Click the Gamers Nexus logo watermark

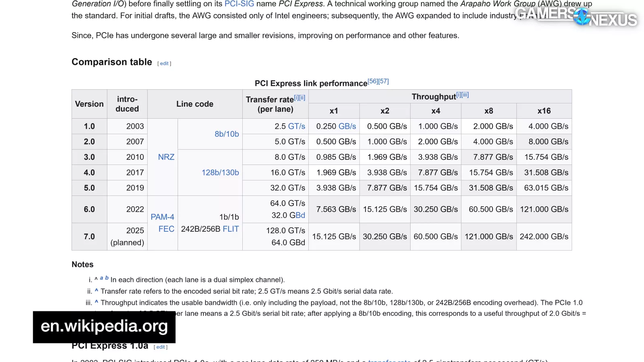(576, 17)
